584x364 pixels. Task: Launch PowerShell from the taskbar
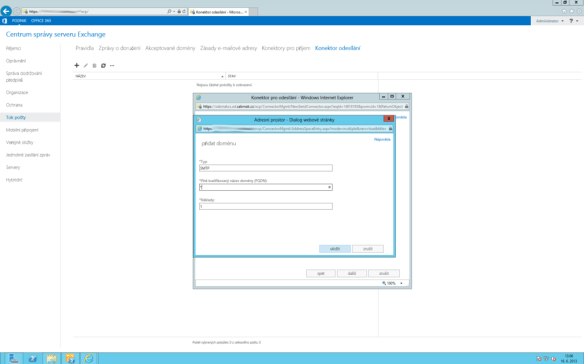pos(33,358)
